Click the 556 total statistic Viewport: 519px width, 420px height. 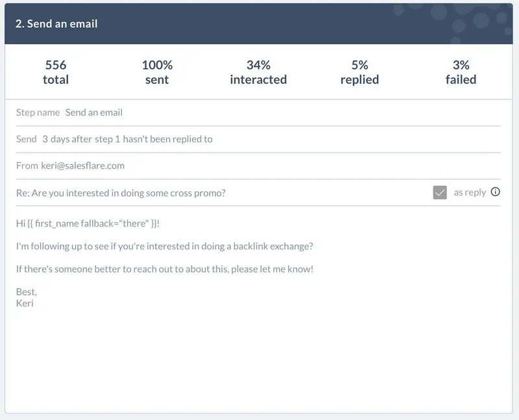[x=56, y=72]
